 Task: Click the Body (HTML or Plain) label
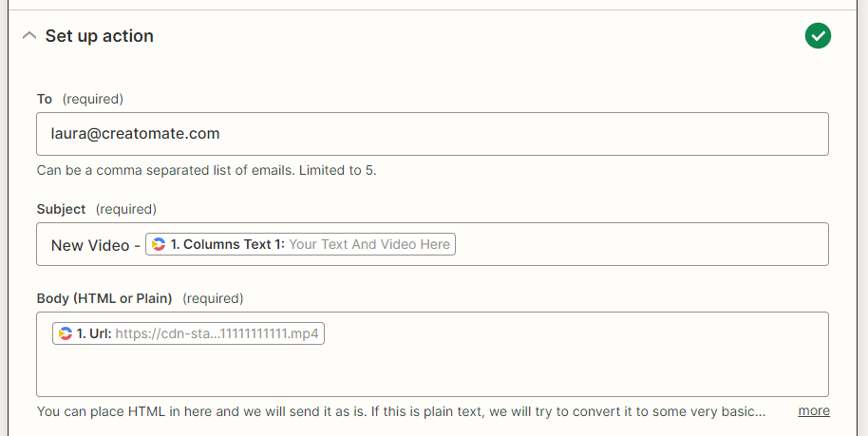pyautogui.click(x=104, y=298)
